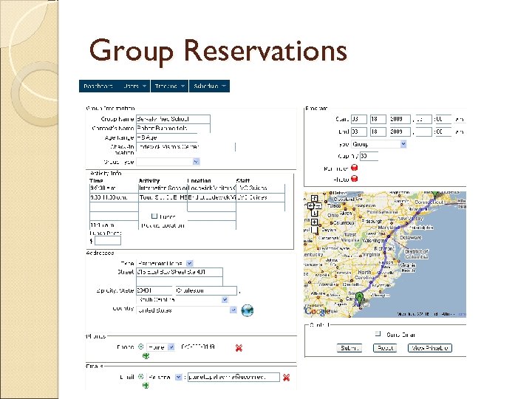The height and width of the screenshot is (399, 532).
Task: Click the Submit button
Action: (349, 348)
